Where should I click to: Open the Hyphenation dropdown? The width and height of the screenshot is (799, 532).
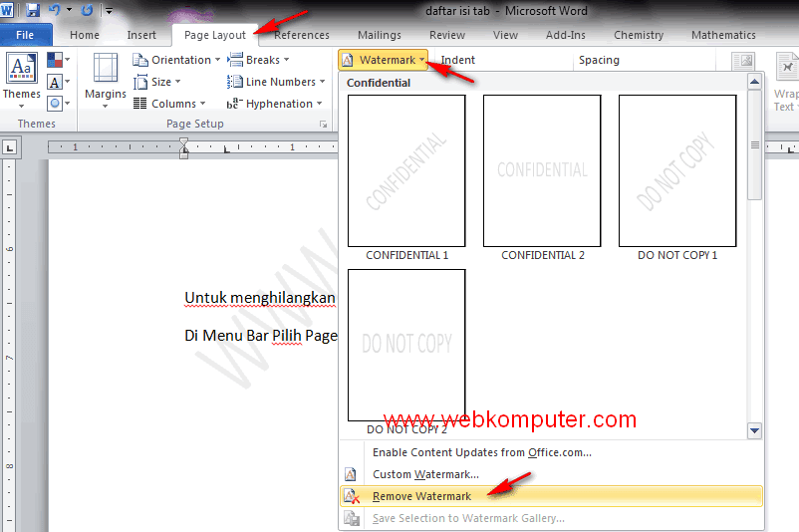click(x=274, y=104)
